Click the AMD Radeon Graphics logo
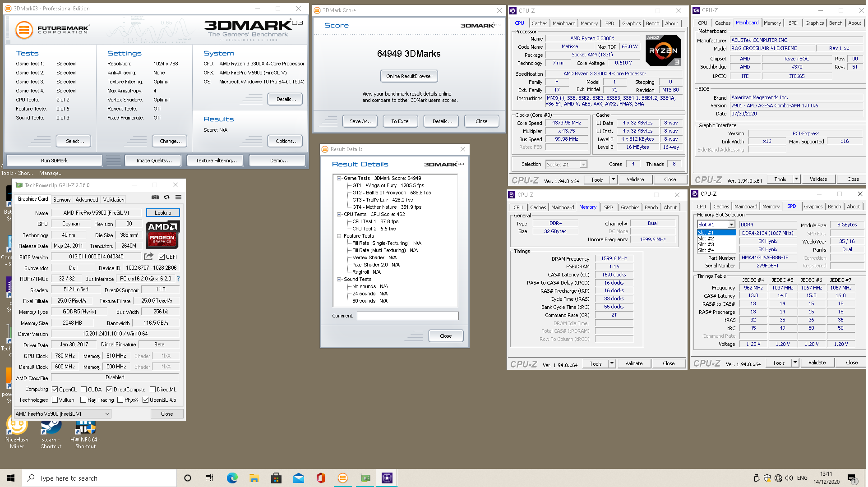Image resolution: width=868 pixels, height=487 pixels. [163, 234]
